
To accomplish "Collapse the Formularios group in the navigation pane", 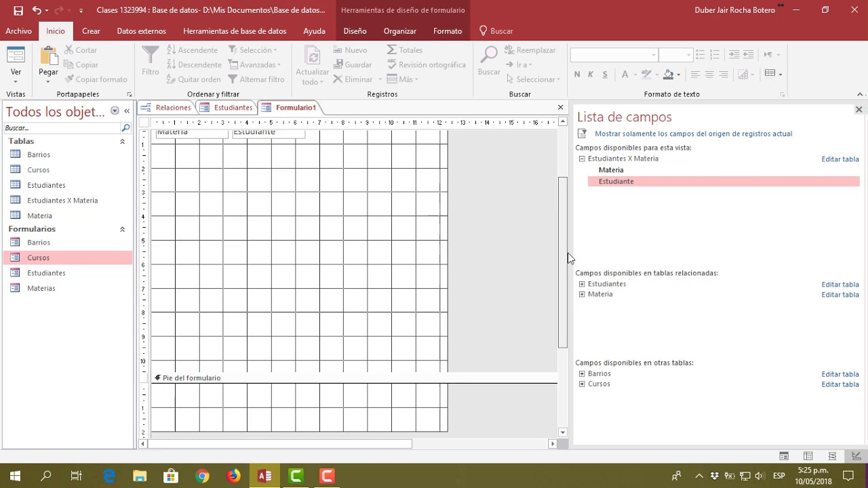I will (122, 229).
